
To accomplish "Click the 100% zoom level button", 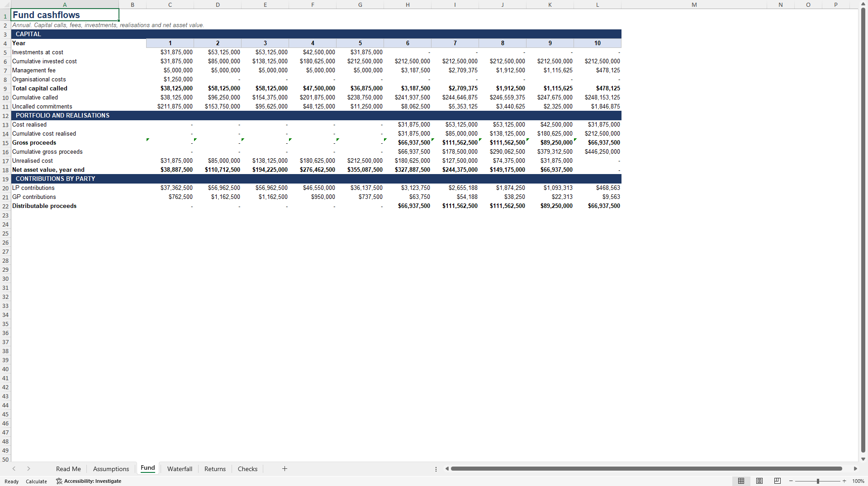I will (858, 481).
